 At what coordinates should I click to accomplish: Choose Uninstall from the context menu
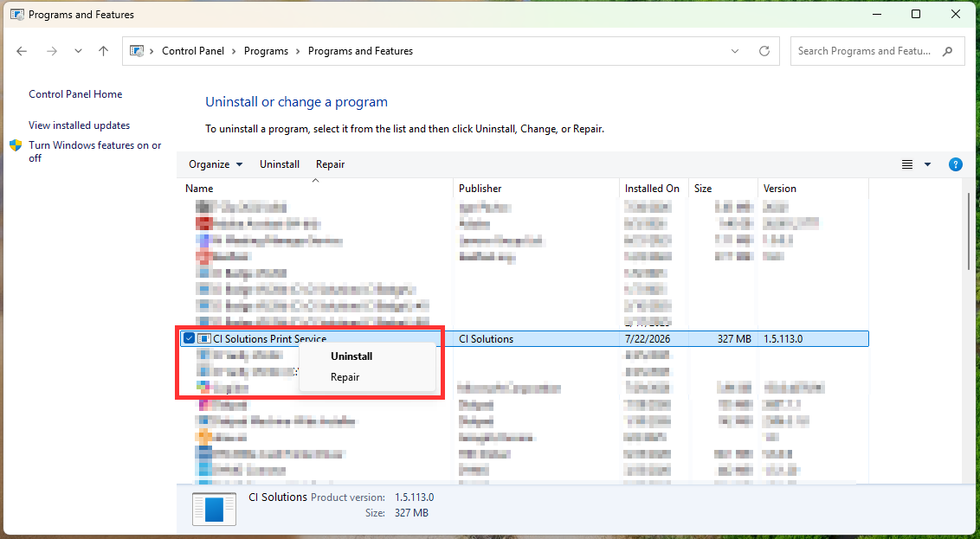click(x=351, y=356)
